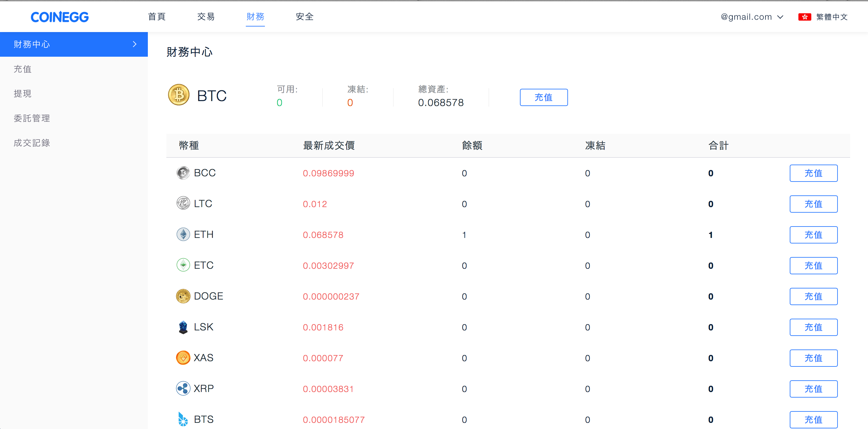Open the 安全 nav tab
The image size is (868, 429).
point(305,17)
